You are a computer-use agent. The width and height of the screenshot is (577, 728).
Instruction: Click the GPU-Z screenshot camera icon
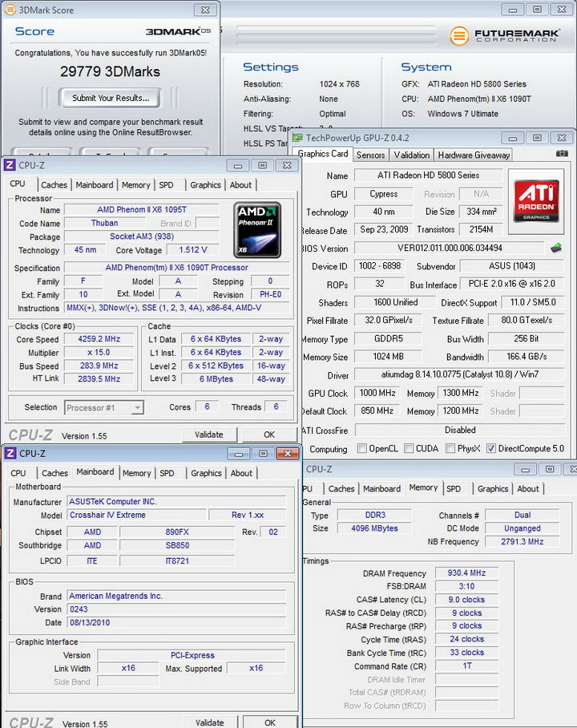click(562, 153)
